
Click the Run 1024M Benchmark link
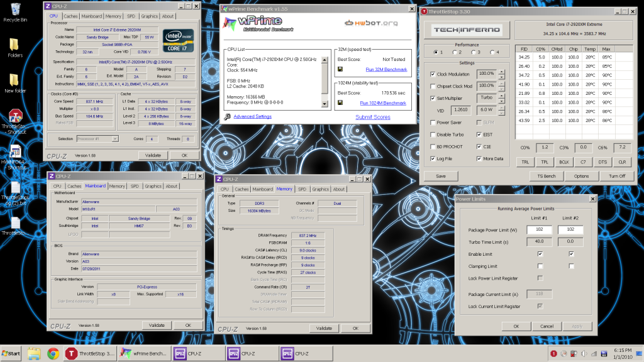pos(383,103)
